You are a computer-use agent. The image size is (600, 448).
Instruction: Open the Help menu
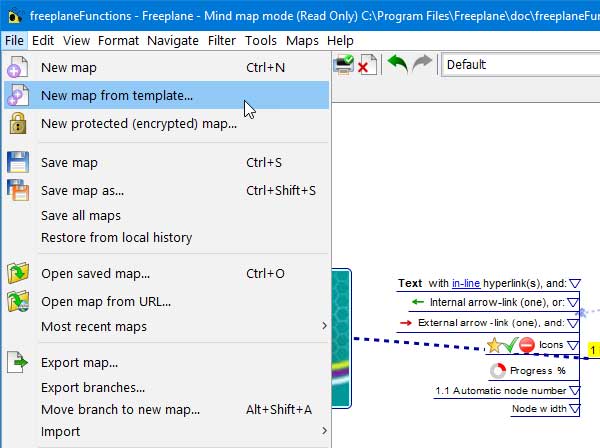click(340, 40)
